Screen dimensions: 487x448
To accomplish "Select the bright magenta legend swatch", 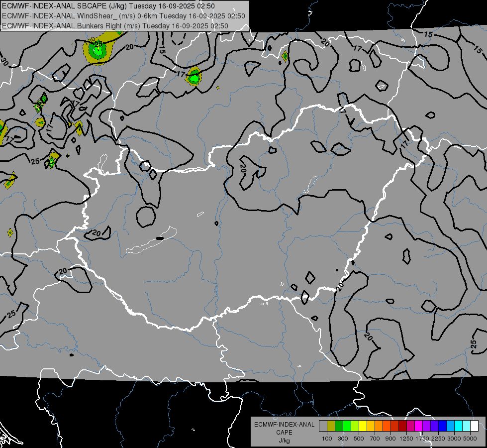I will click(x=419, y=426).
